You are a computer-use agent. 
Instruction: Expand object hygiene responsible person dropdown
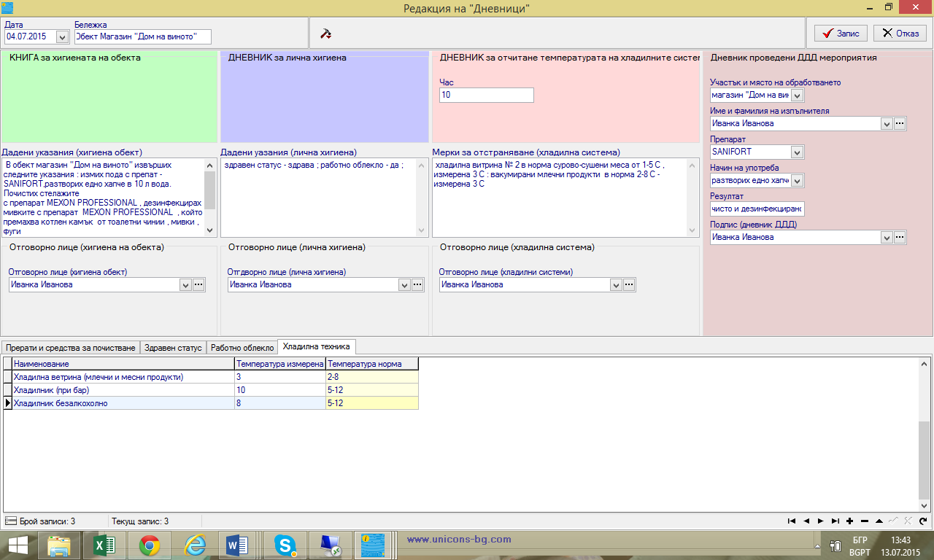[185, 284]
